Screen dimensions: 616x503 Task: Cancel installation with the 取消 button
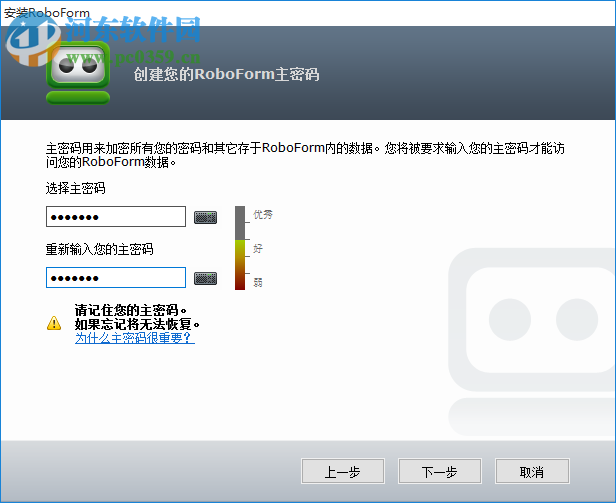click(x=532, y=471)
